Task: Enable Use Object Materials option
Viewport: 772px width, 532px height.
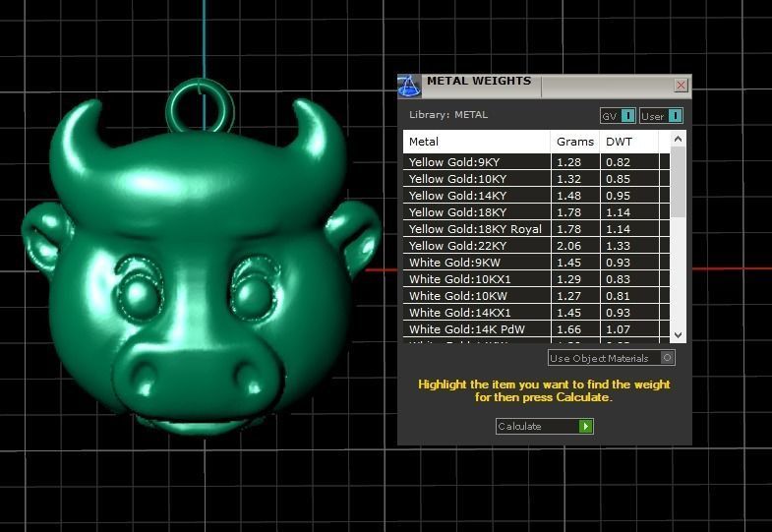Action: coord(668,358)
